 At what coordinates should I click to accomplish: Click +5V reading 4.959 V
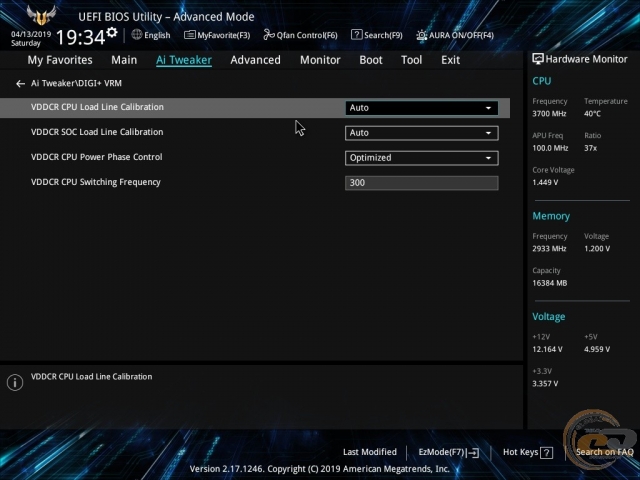597,349
